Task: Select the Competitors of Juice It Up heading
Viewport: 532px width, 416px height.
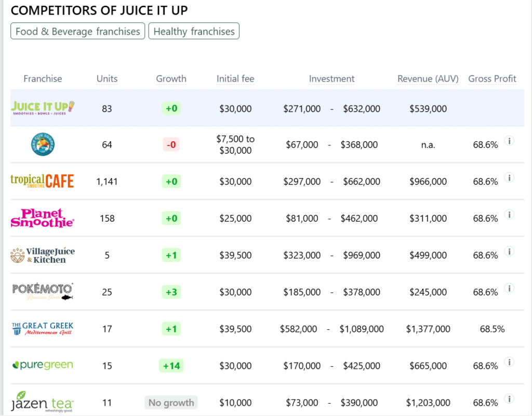Action: tap(99, 10)
